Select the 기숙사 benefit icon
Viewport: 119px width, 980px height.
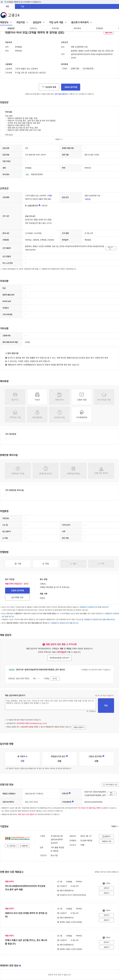click(37, 397)
